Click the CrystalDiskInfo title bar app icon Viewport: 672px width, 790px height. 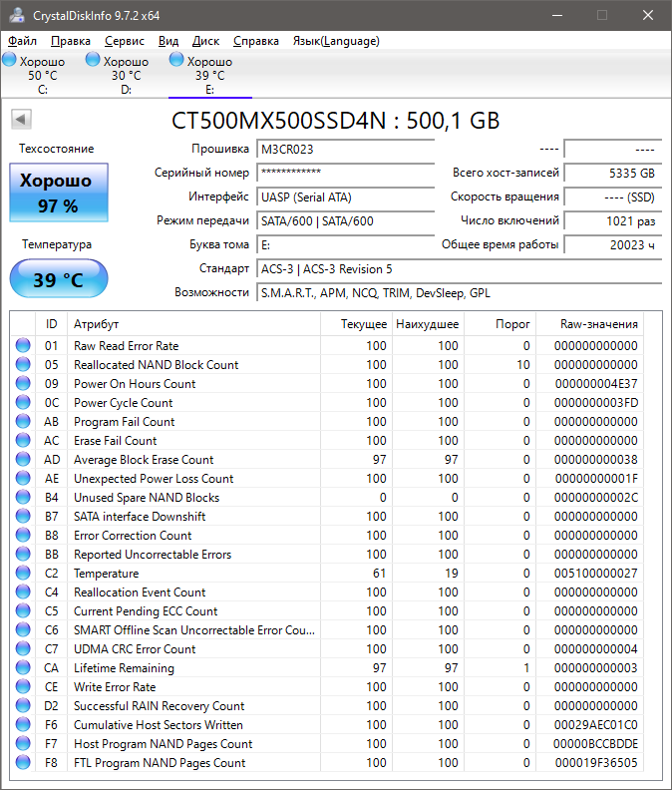point(17,15)
